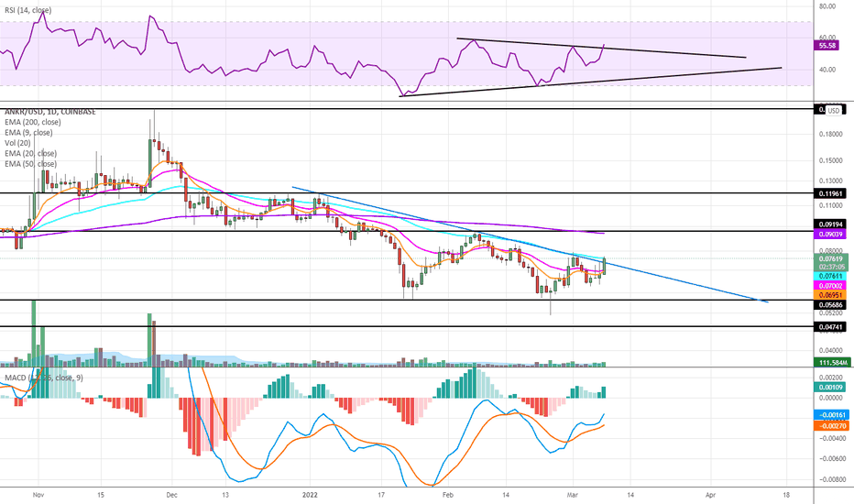Click the 0.05686 support line price label
The image size is (854, 504).
830,304
